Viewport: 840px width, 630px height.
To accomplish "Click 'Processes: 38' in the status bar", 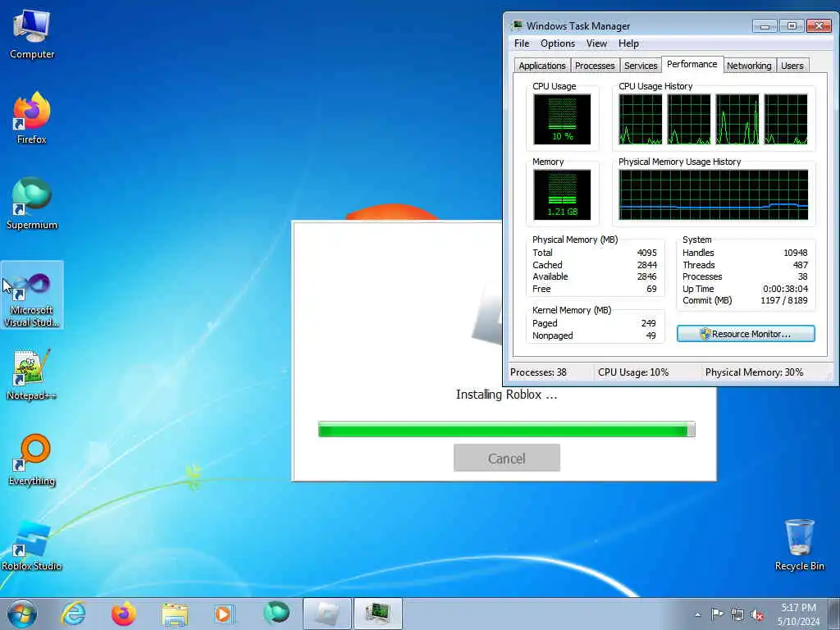I will 538,372.
